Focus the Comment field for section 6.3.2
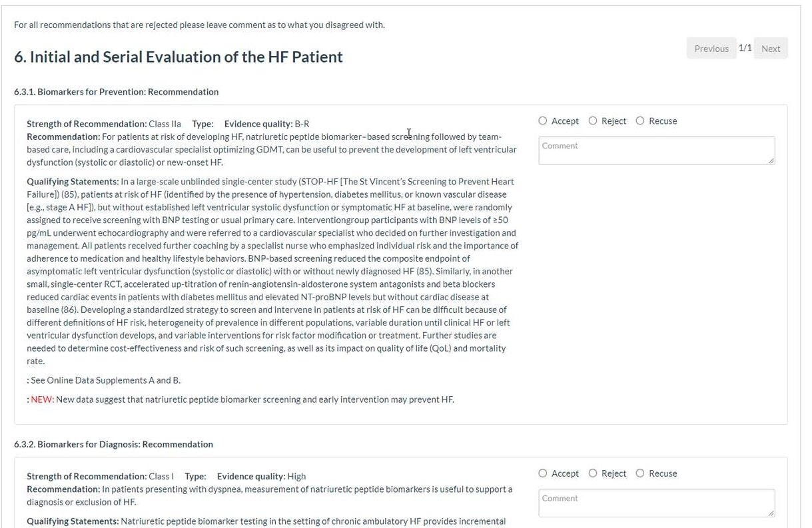Image resolution: width=812 pixels, height=528 pixels. pyautogui.click(x=657, y=503)
